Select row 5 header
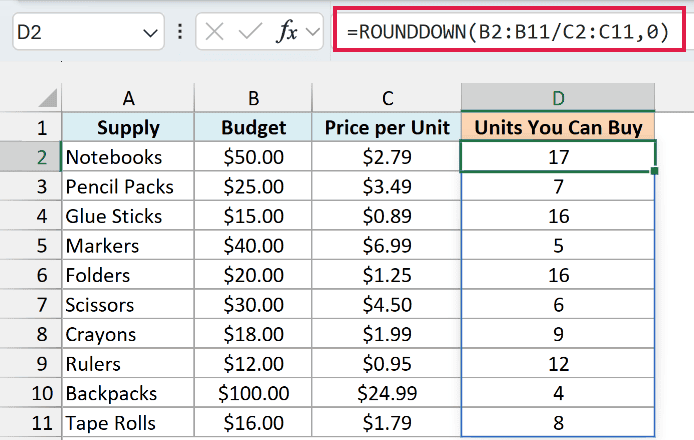The height and width of the screenshot is (440, 694). point(31,245)
